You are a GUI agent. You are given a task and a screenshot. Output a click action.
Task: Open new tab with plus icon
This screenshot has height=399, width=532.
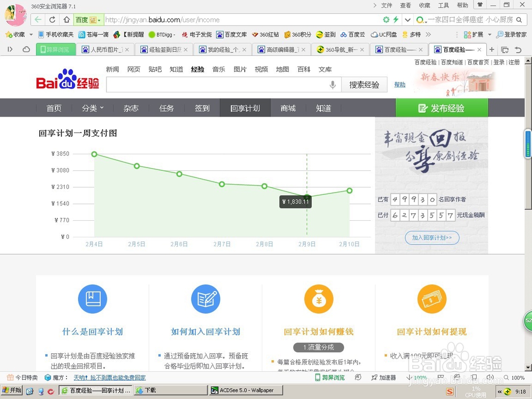click(x=492, y=49)
